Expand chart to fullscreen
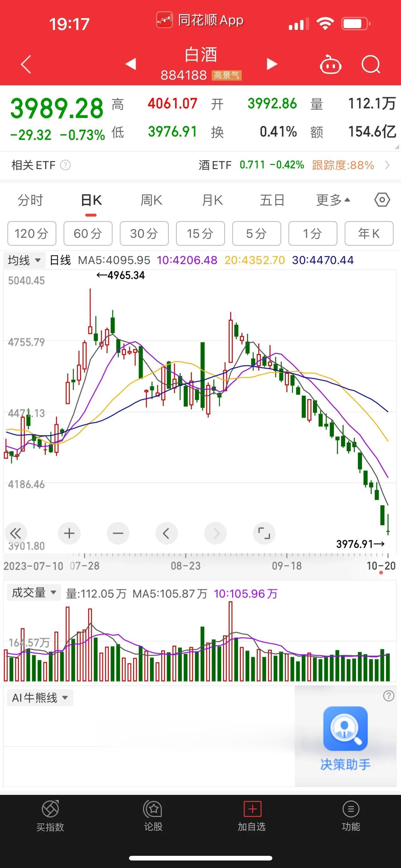 (264, 533)
